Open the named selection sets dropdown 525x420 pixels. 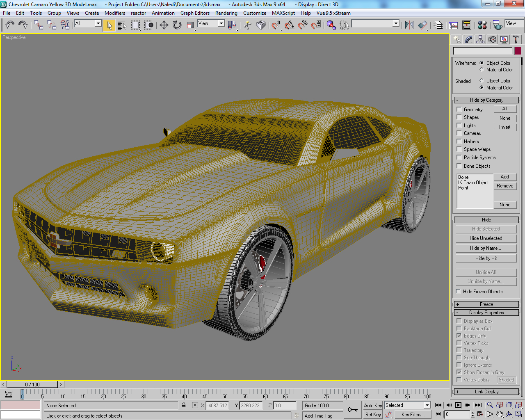coord(396,23)
